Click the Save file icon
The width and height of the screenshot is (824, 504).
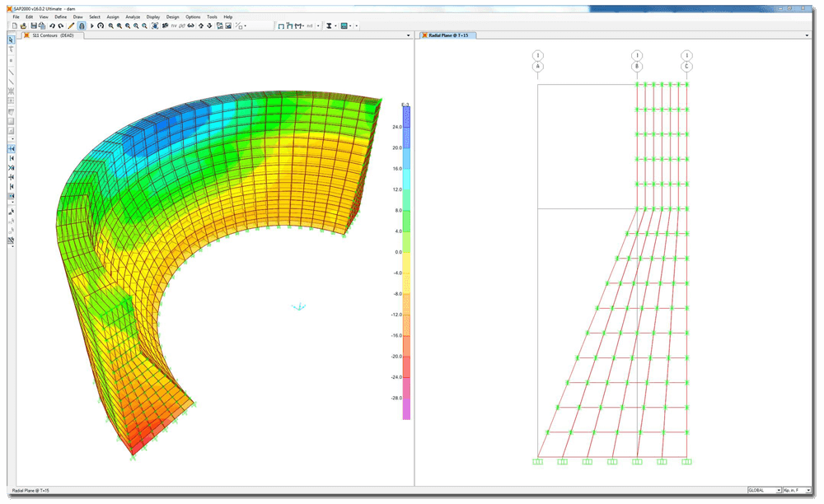pos(33,26)
